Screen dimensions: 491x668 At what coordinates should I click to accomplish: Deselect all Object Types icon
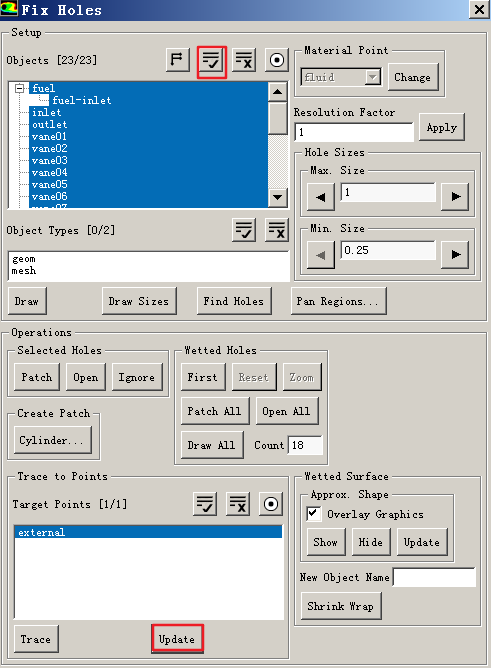click(x=277, y=230)
